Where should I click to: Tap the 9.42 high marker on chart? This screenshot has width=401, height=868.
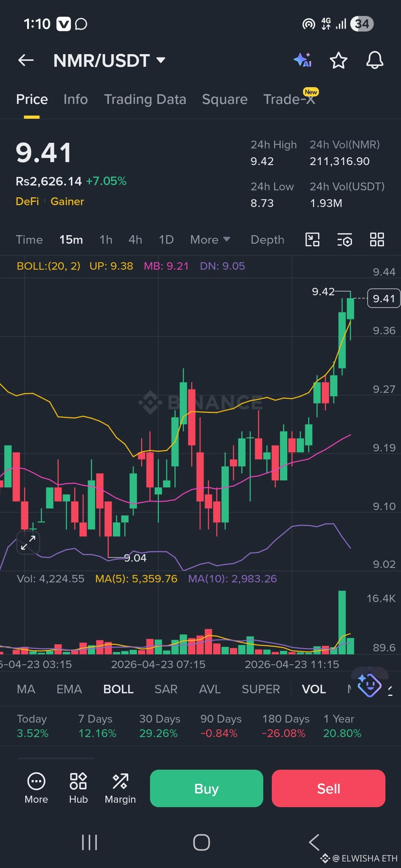pyautogui.click(x=323, y=292)
